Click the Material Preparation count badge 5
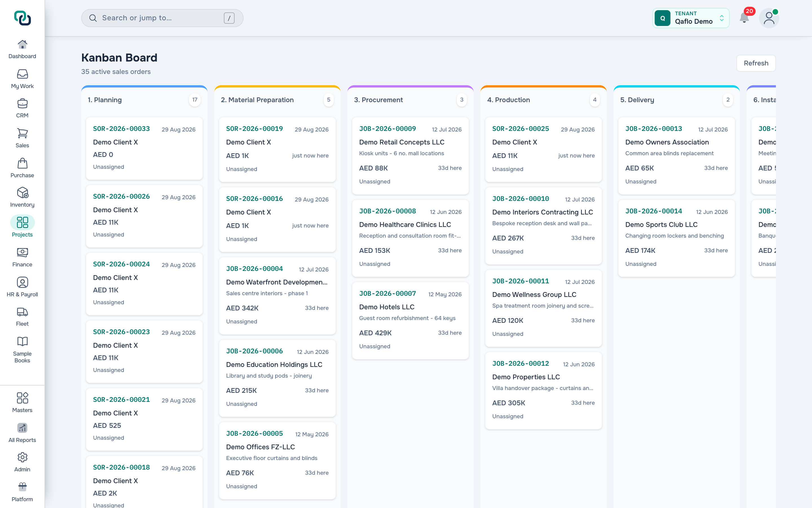The image size is (812, 508). [328, 100]
